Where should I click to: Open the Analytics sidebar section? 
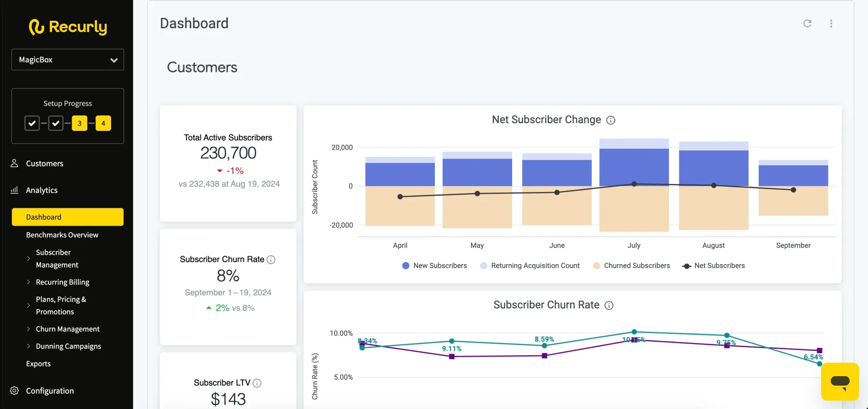[x=42, y=190]
